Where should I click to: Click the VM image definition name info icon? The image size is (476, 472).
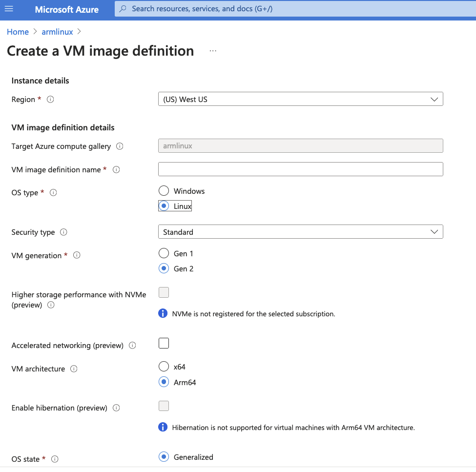tap(116, 169)
